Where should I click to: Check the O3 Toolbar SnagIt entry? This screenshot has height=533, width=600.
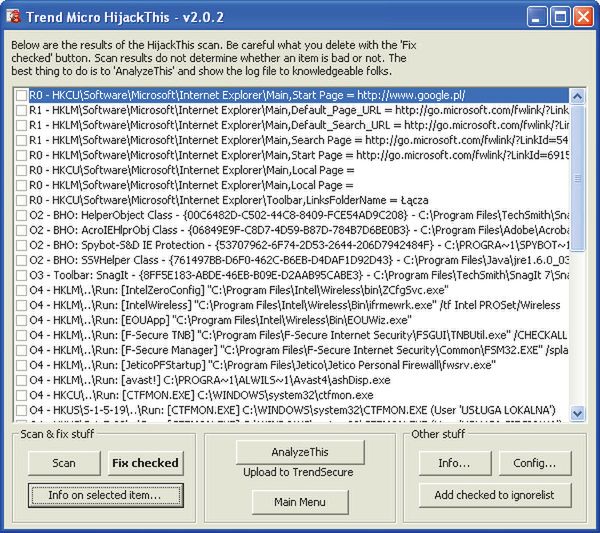tap(22, 275)
